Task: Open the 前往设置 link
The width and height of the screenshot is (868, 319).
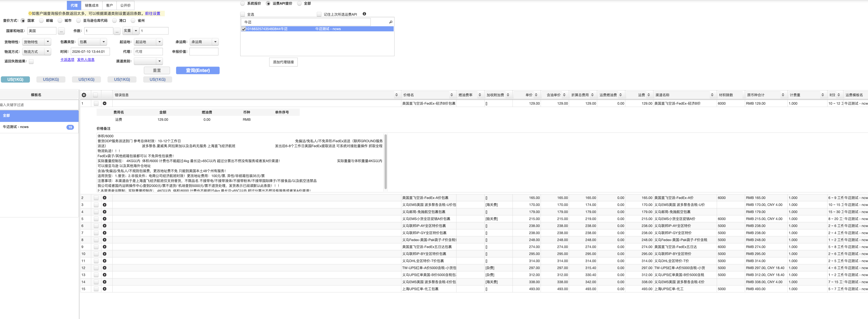Action: click(153, 13)
